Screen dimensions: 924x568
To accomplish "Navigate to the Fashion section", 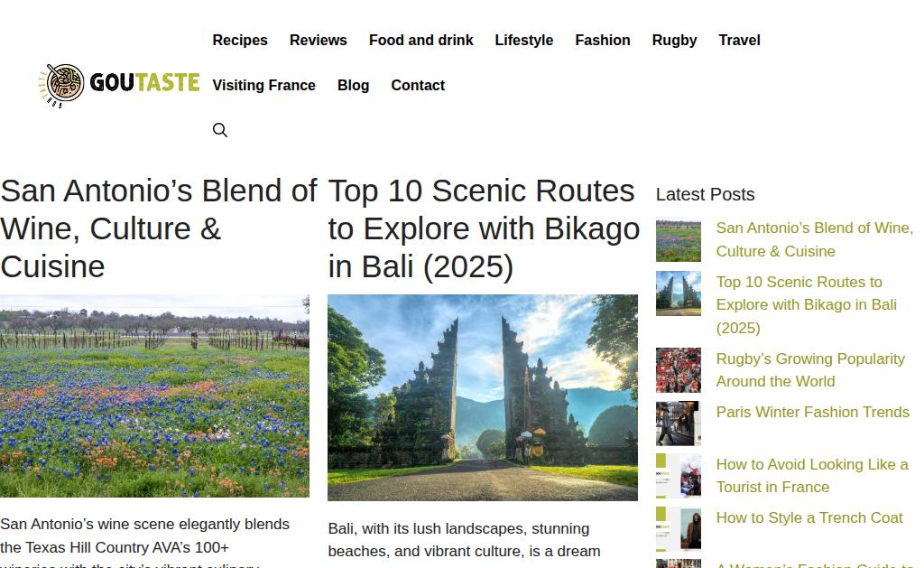I will [x=602, y=40].
